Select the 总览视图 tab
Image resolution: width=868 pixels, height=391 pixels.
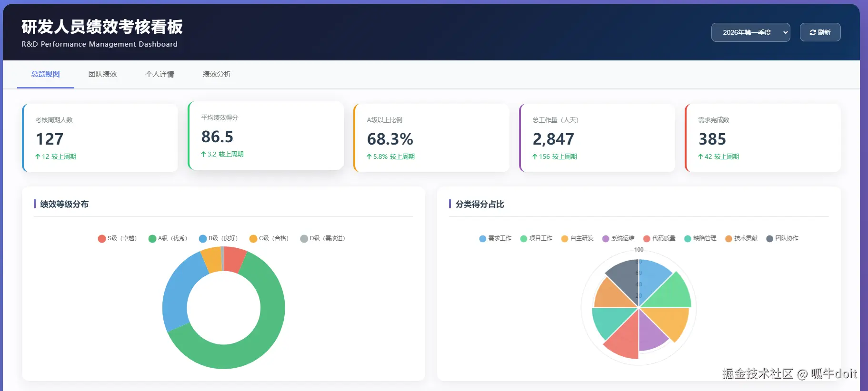coord(46,74)
